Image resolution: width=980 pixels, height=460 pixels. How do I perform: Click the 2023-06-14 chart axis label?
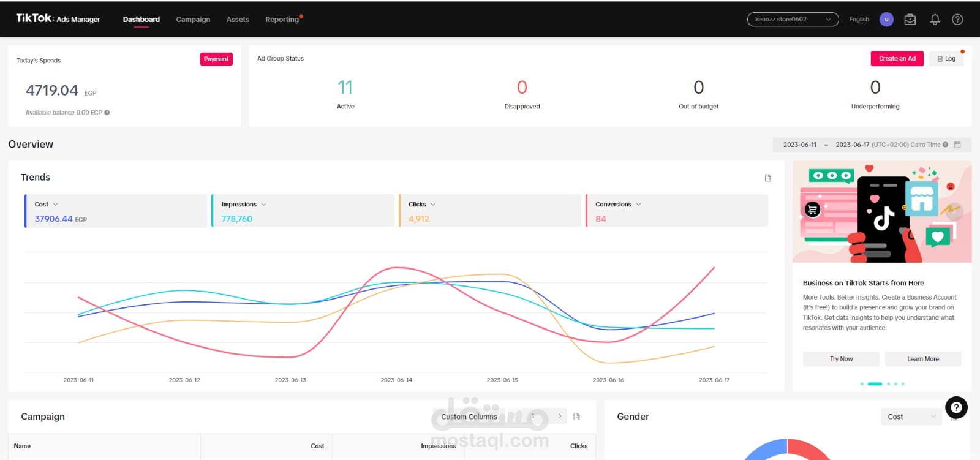pos(396,380)
